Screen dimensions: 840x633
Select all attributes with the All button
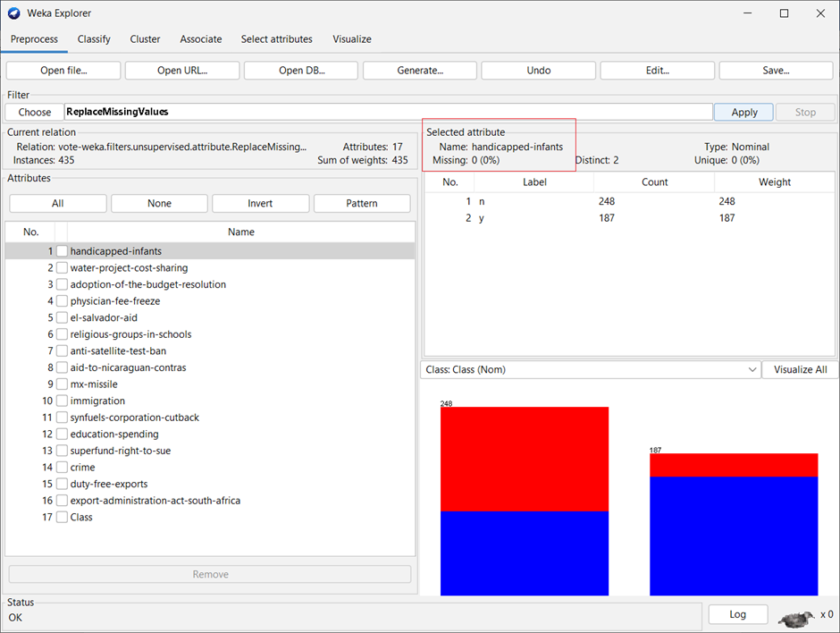coord(57,203)
